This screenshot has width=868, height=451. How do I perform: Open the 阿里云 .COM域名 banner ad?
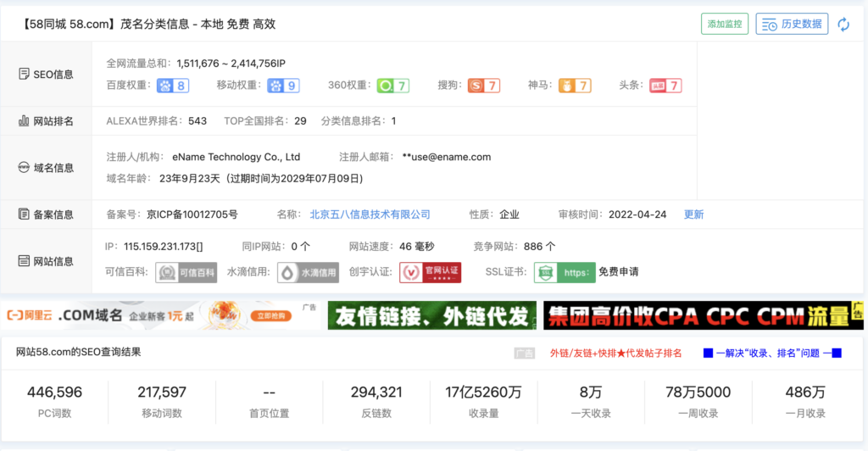pyautogui.click(x=160, y=315)
